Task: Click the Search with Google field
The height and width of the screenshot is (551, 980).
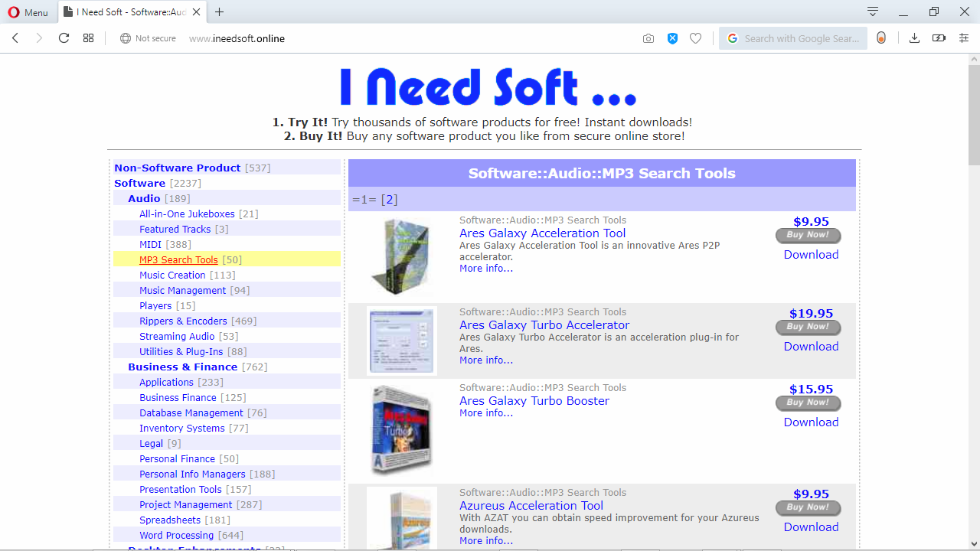Action: tap(793, 38)
